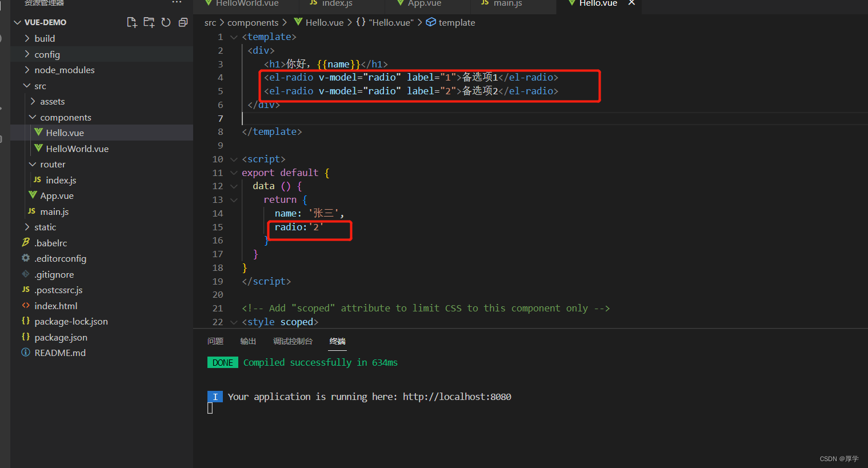Open the http://localhost:8080 link in terminal

pyautogui.click(x=457, y=397)
